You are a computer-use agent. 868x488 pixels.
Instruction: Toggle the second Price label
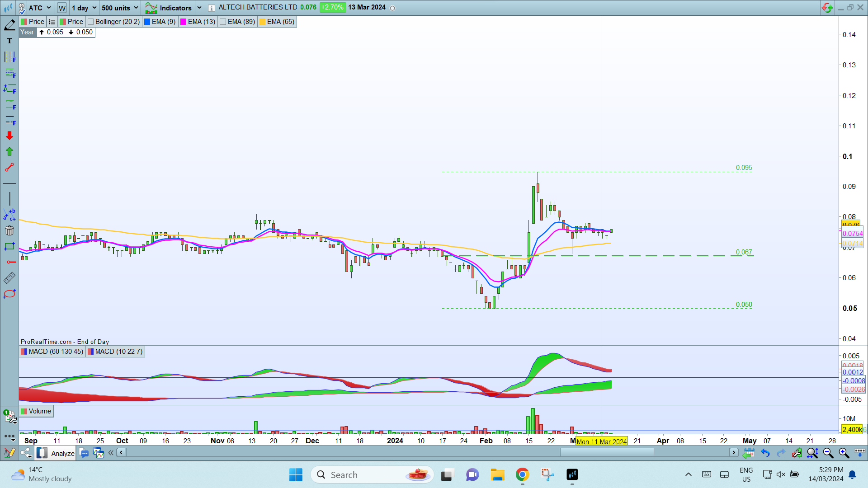tap(71, 22)
